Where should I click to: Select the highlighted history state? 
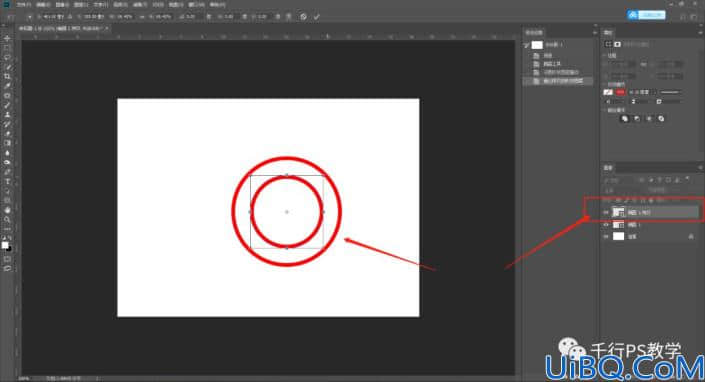tap(558, 81)
